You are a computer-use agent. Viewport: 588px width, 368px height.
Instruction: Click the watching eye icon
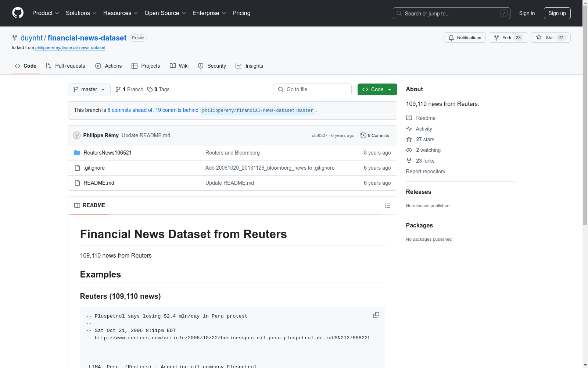pyautogui.click(x=409, y=150)
